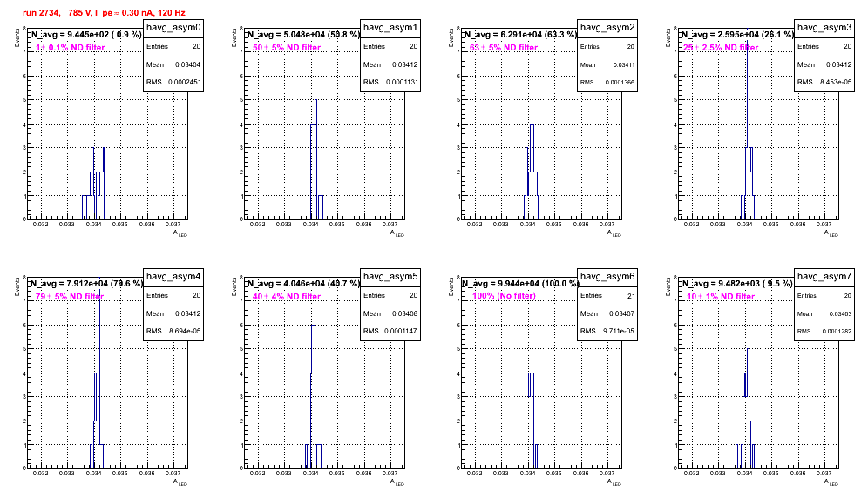Click the 'N_avg = 6.291e+04 (63.3 %)' label
The height and width of the screenshot is (498, 868).
click(x=520, y=35)
